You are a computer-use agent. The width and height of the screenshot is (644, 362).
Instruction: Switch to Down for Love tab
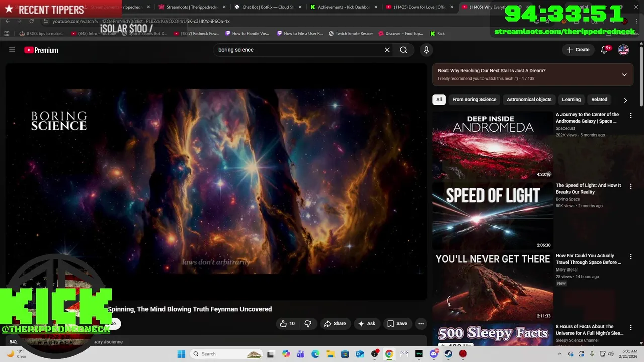[419, 7]
